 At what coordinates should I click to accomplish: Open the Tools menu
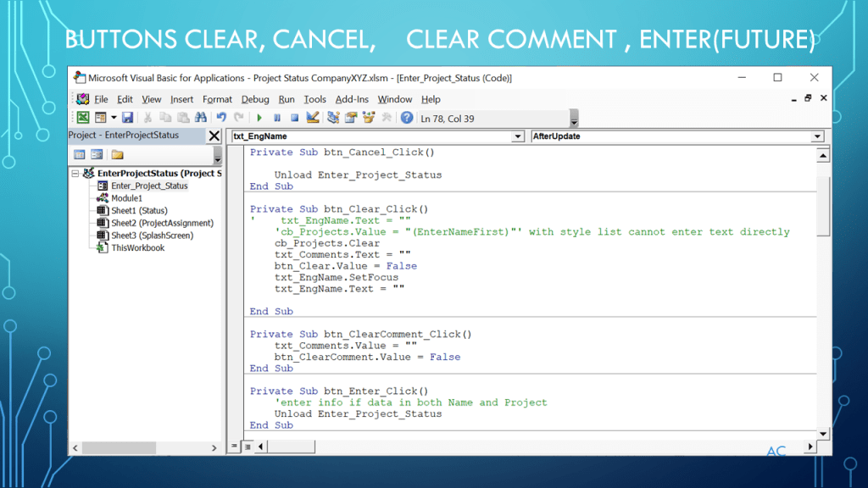(315, 99)
